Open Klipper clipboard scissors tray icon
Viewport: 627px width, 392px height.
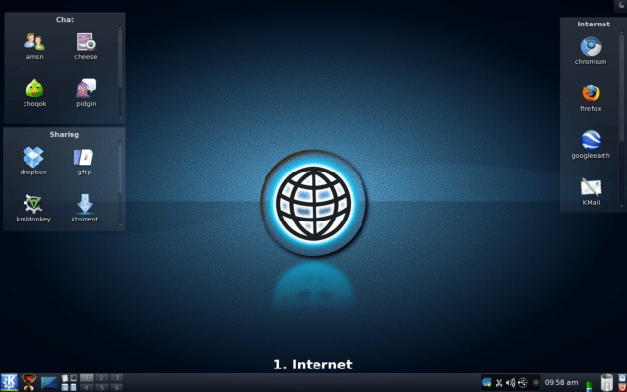(499, 382)
